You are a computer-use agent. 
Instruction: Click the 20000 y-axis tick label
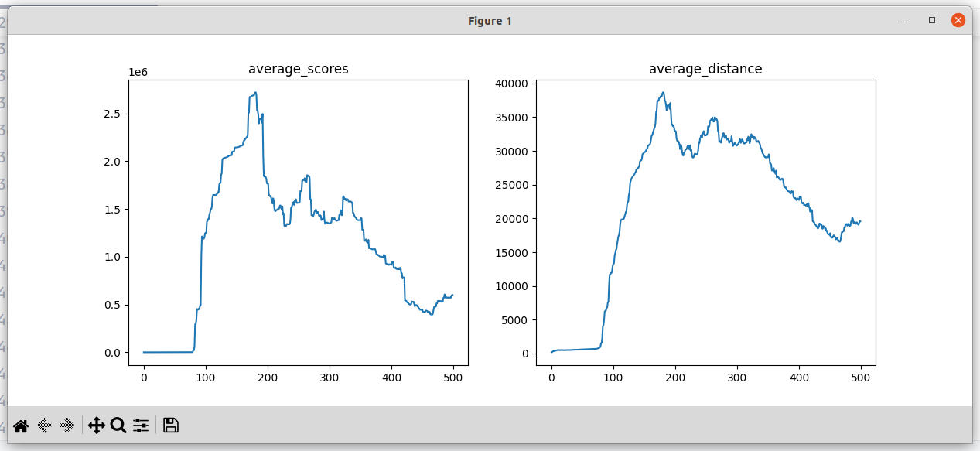pos(512,219)
